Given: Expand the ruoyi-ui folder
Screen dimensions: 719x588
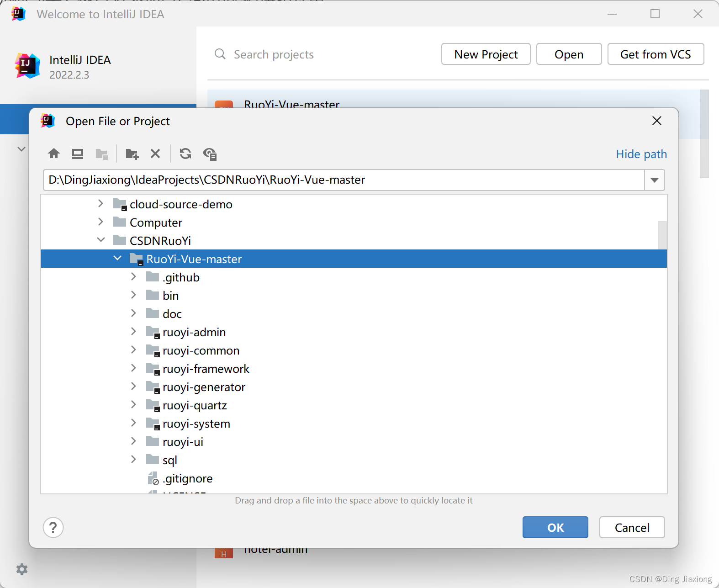Looking at the screenshot, I should click(133, 441).
